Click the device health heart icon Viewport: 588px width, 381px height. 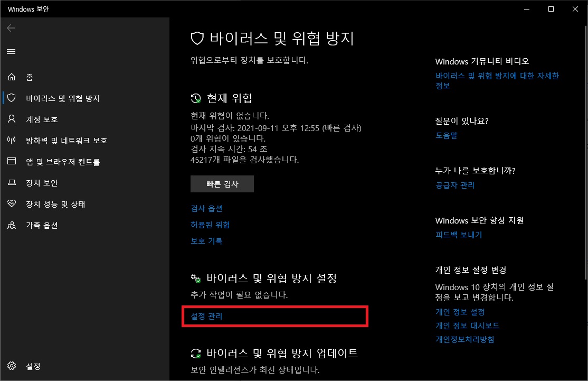point(12,204)
